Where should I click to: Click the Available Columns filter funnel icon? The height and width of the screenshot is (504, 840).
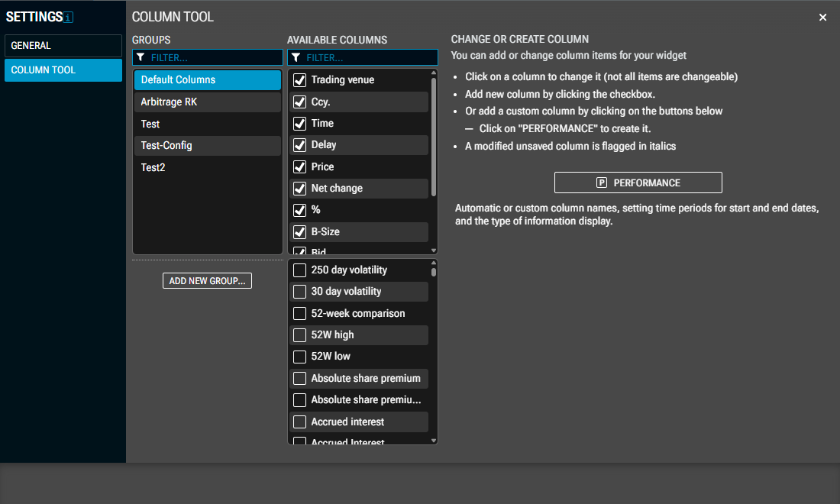click(x=296, y=57)
